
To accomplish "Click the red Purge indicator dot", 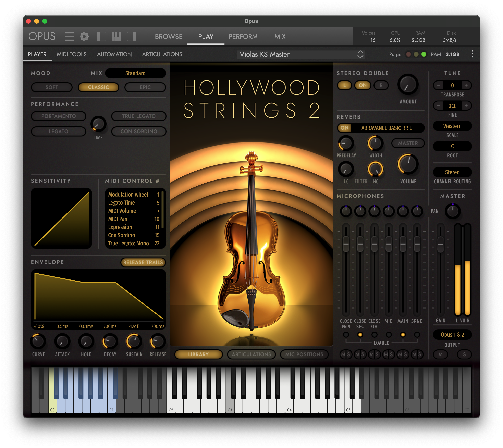I will pos(408,54).
